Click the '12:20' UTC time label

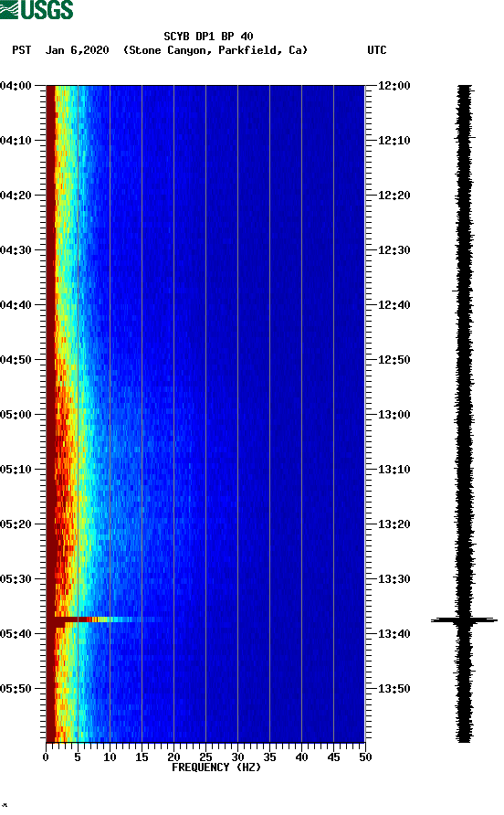tap(394, 196)
